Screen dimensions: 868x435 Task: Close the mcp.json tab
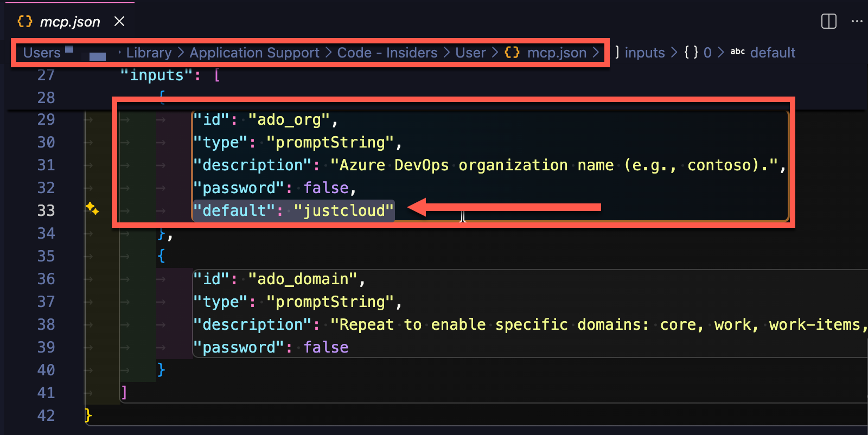tap(119, 21)
